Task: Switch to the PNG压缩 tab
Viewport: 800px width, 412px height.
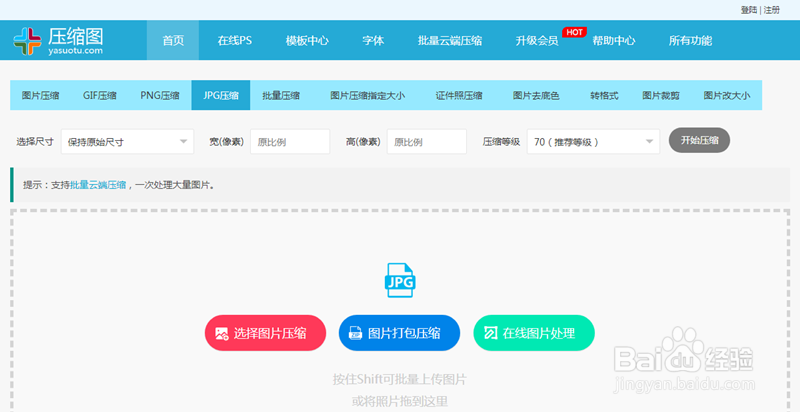Action: [x=160, y=95]
